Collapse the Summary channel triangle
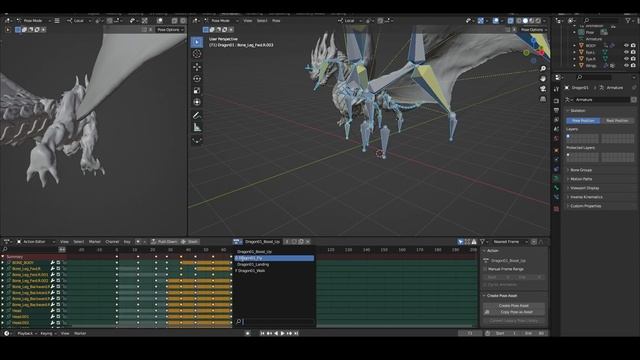Viewport: 640px width, 360px height. click(x=3, y=257)
